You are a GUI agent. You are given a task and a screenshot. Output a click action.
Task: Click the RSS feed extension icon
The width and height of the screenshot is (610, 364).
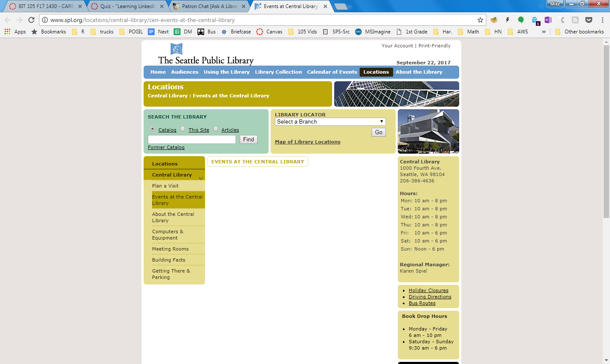(x=575, y=20)
